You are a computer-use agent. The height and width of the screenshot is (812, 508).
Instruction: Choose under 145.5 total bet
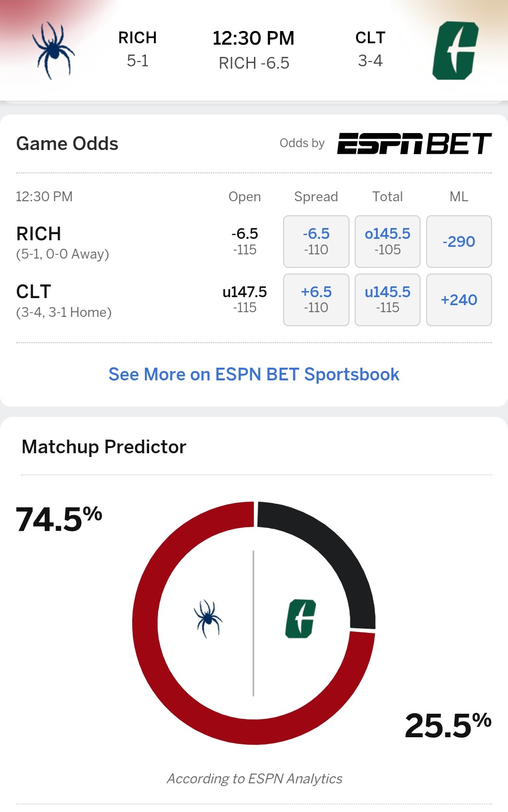tap(388, 300)
